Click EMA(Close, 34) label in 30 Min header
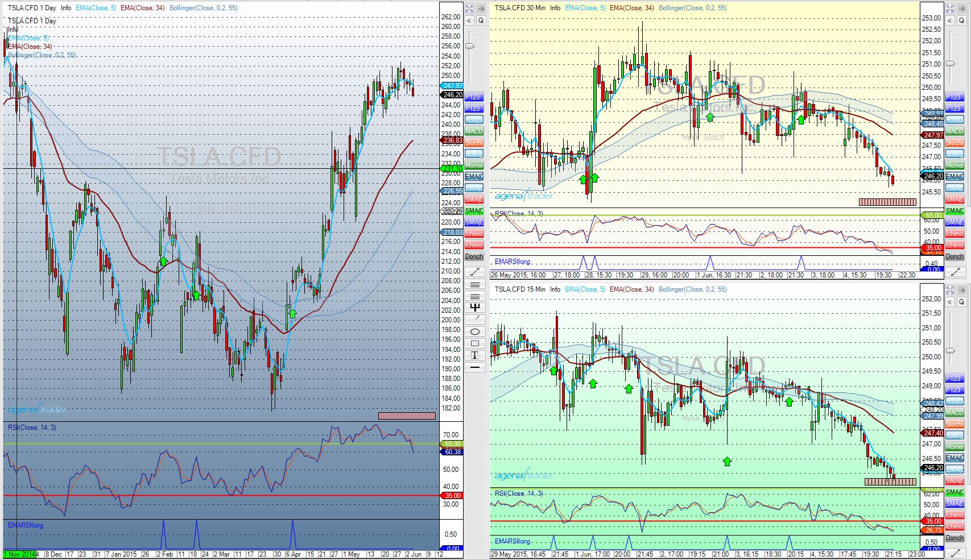 pyautogui.click(x=631, y=8)
